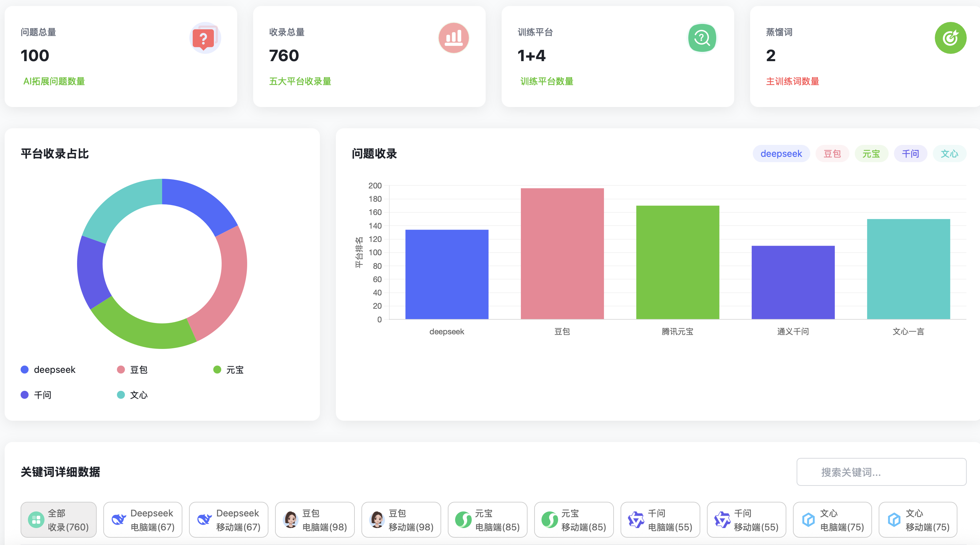Image resolution: width=980 pixels, height=545 pixels.
Task: Click the red question mark icon
Action: tap(205, 38)
